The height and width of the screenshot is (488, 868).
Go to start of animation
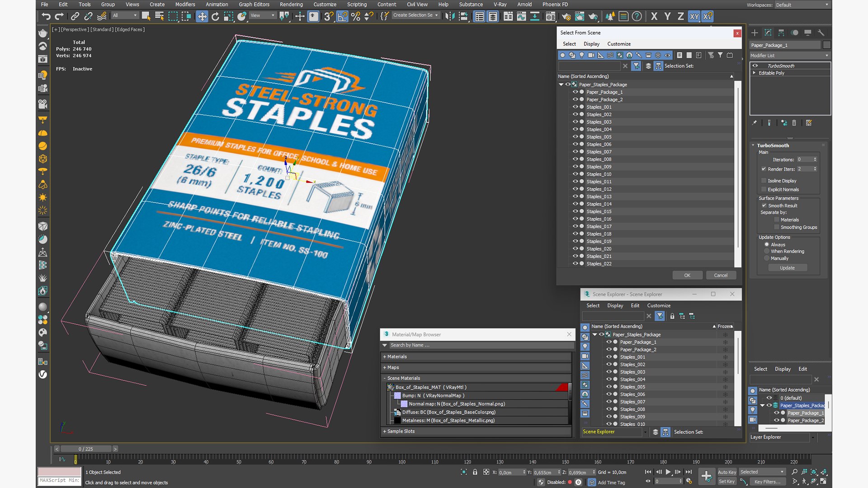click(x=648, y=472)
